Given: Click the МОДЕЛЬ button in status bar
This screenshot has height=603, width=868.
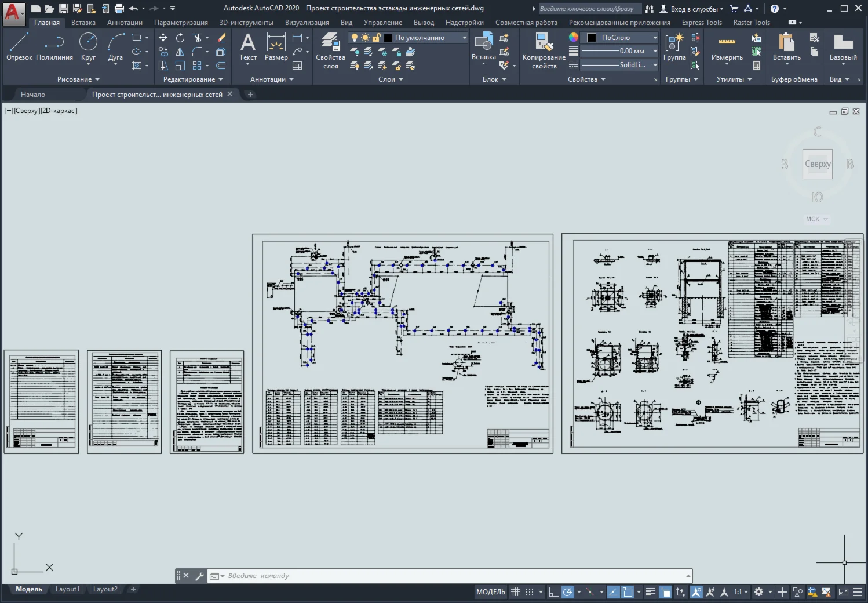Looking at the screenshot, I should 491,592.
